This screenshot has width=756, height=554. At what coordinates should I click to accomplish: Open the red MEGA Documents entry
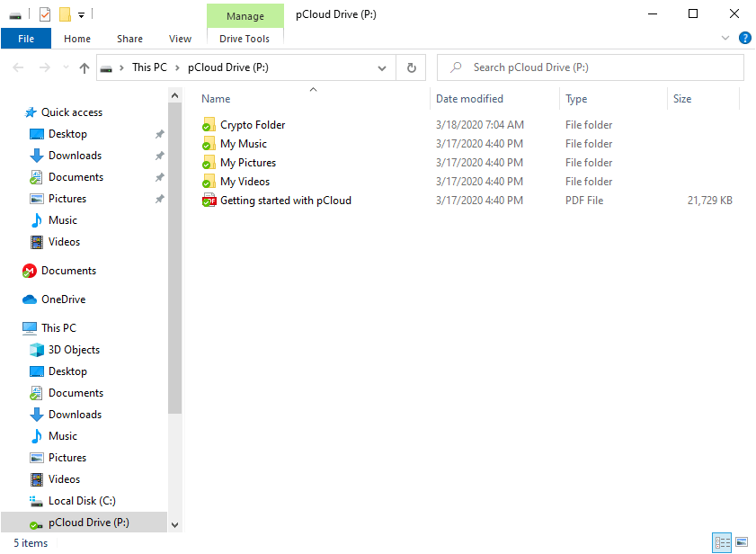68,271
